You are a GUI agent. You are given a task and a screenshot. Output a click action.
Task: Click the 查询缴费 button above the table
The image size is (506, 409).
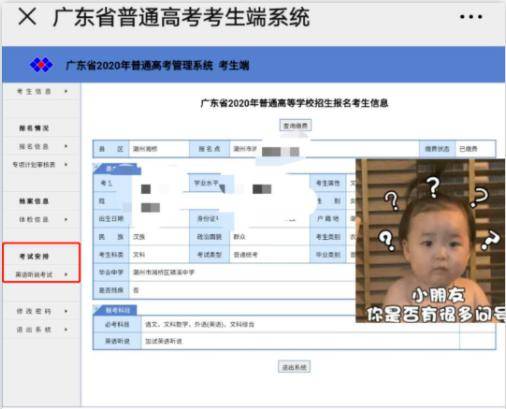295,126
